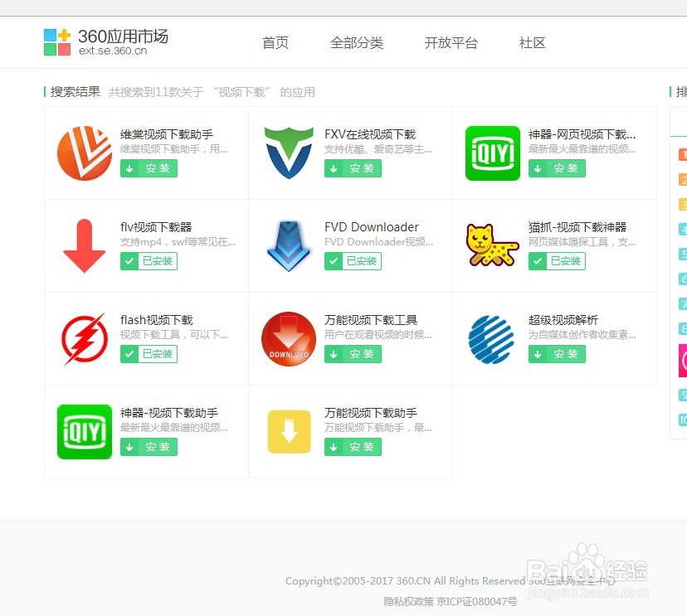Install FXV在线视频下载
This screenshot has height=616, width=687.
coord(353,168)
